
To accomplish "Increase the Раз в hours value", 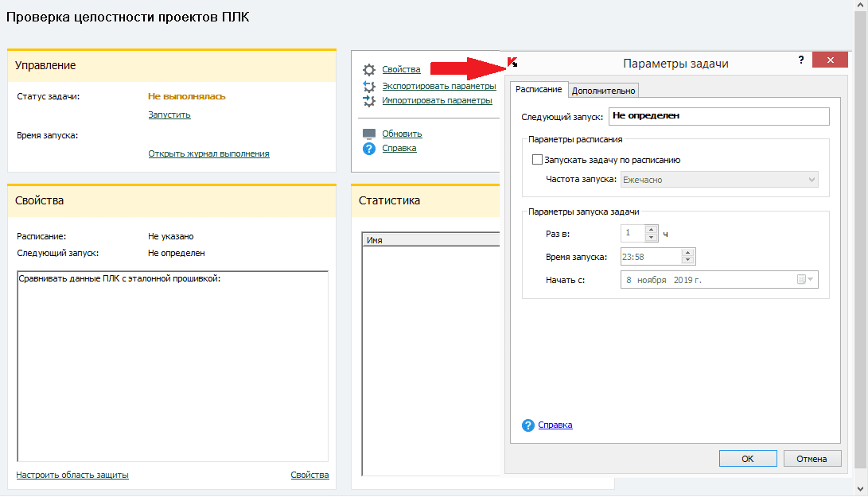I will click(651, 229).
